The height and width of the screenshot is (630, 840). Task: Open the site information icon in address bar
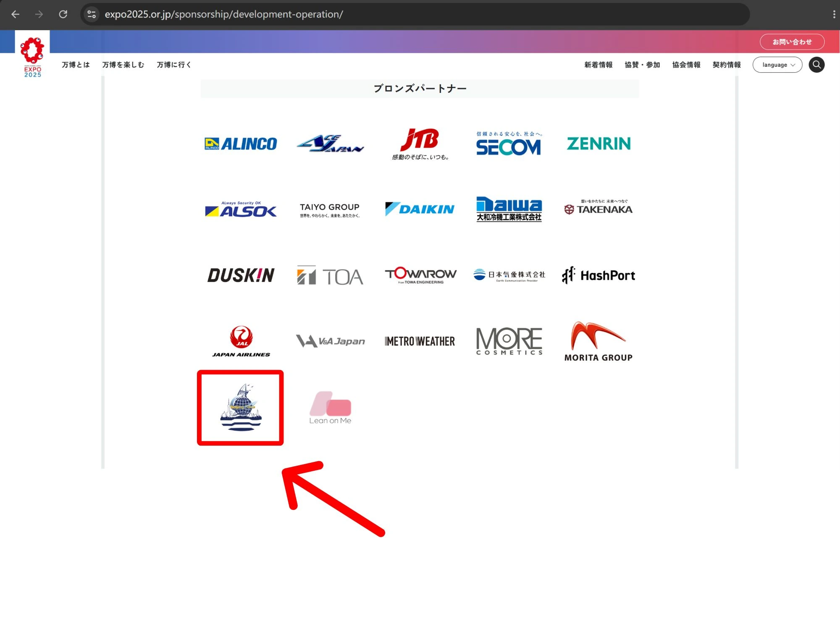tap(92, 14)
